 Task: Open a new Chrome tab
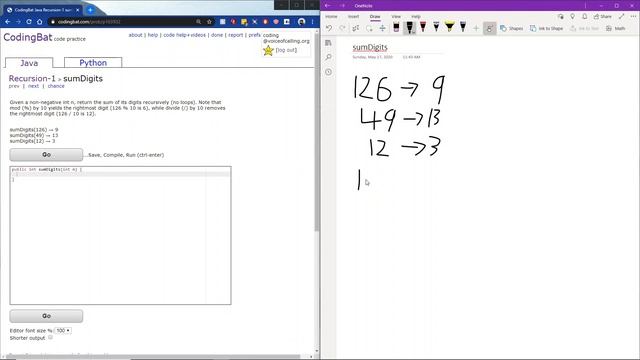click(x=90, y=10)
